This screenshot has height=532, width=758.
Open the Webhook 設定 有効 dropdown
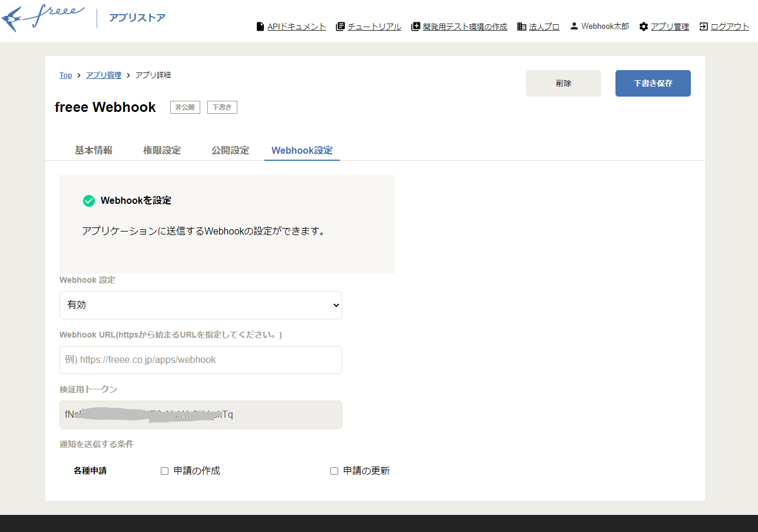point(200,305)
